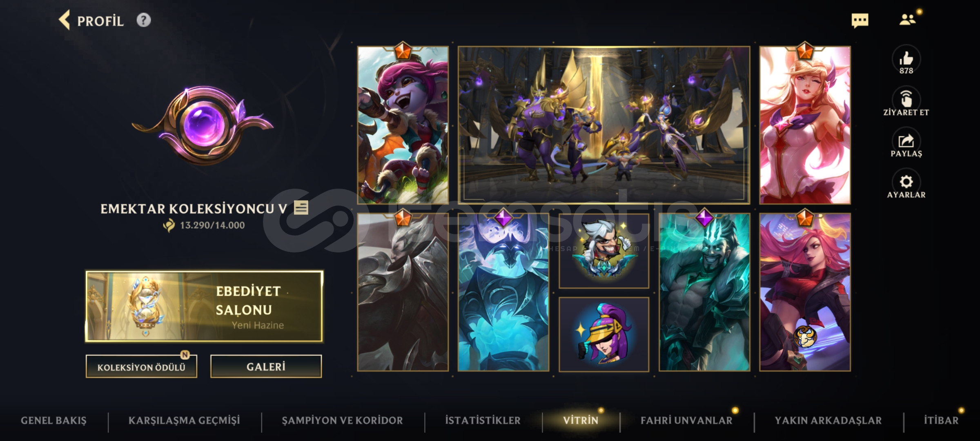Select the Fahri Unvanlar tab
980x441 pixels.
[x=686, y=420]
